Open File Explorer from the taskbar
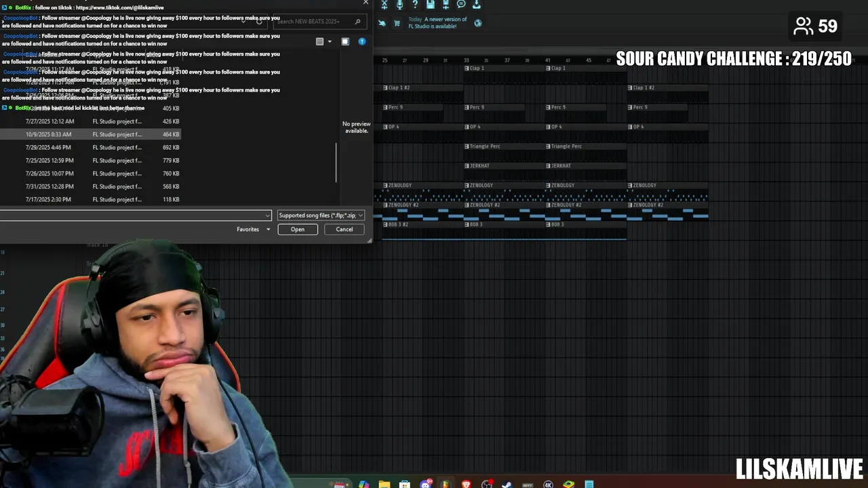The image size is (868, 488). (x=384, y=484)
